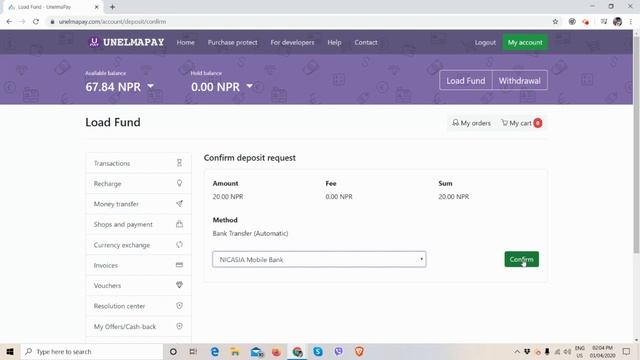This screenshot has height=360, width=640.
Task: Open the notification center
Action: (x=627, y=351)
